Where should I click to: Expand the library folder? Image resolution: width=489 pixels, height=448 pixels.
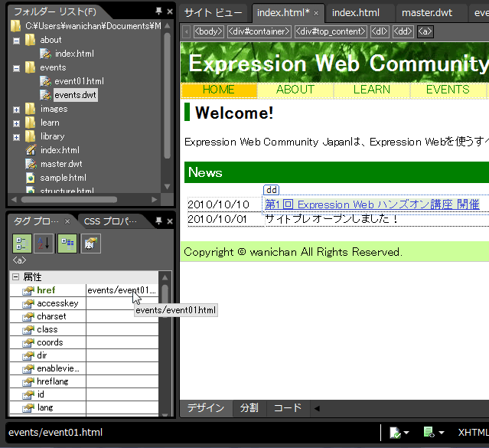pyautogui.click(x=17, y=137)
